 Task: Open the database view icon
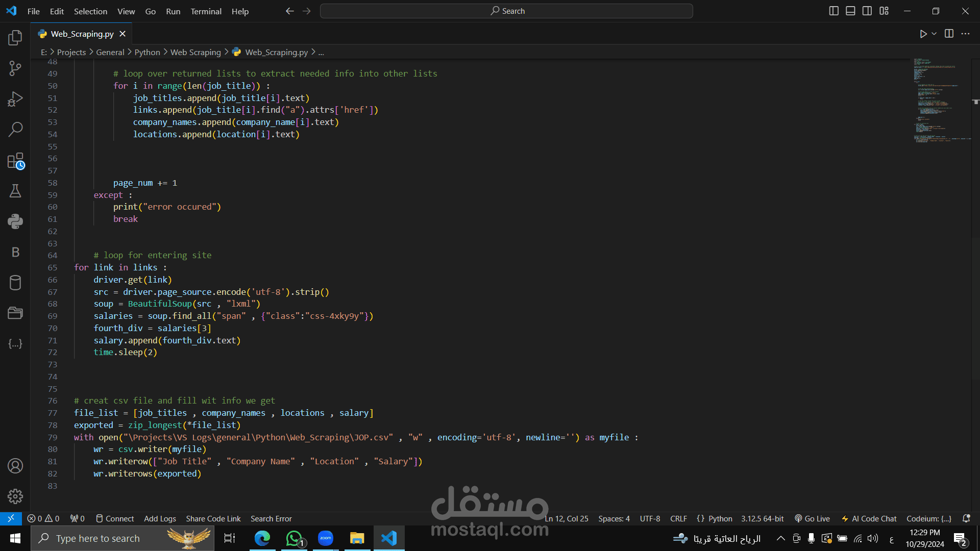pyautogui.click(x=15, y=283)
